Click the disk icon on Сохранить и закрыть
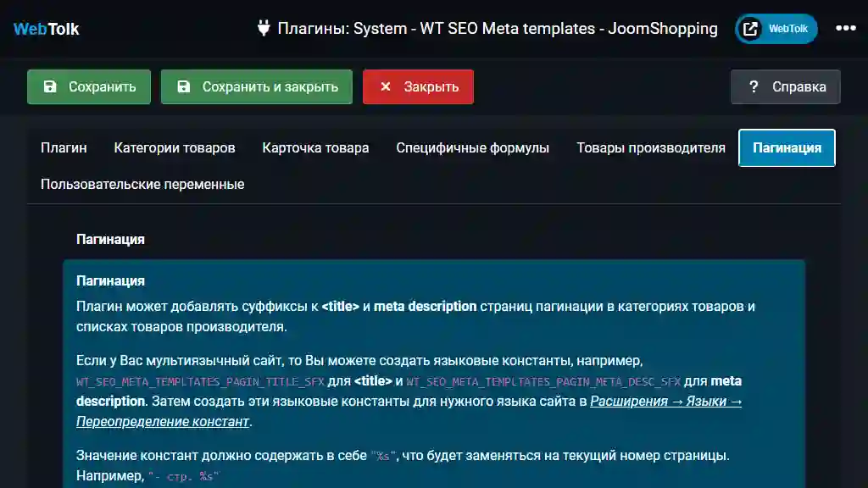 pos(184,86)
